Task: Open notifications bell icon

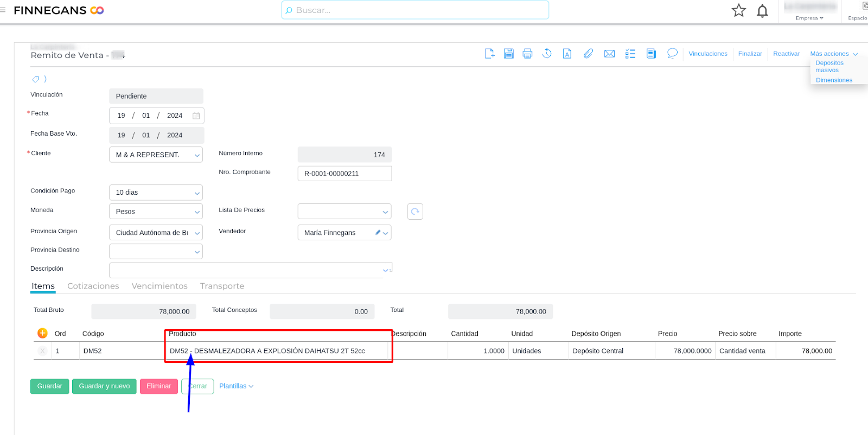Action: tap(762, 11)
